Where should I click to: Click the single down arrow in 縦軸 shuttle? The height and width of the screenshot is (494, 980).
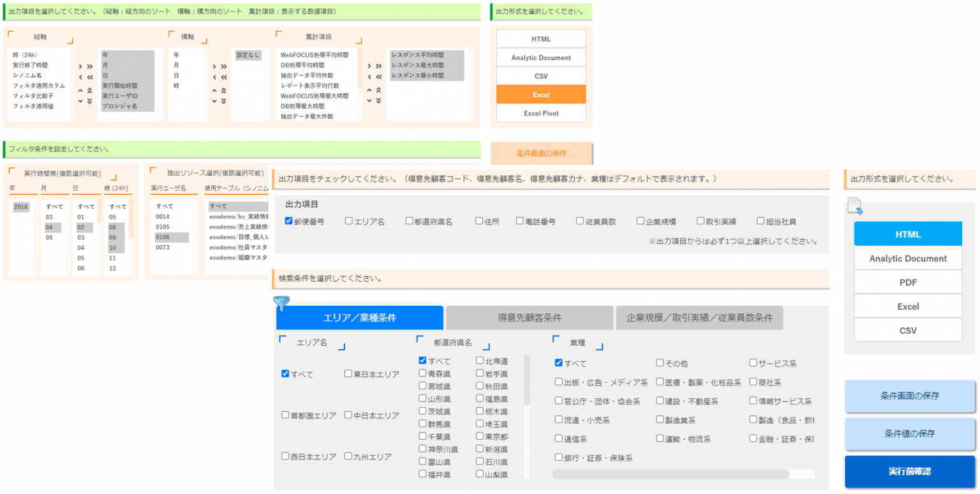[80, 101]
